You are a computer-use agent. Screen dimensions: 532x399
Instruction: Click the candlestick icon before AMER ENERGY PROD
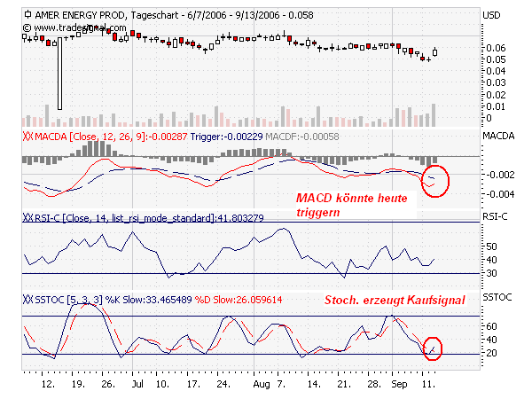tap(27, 15)
